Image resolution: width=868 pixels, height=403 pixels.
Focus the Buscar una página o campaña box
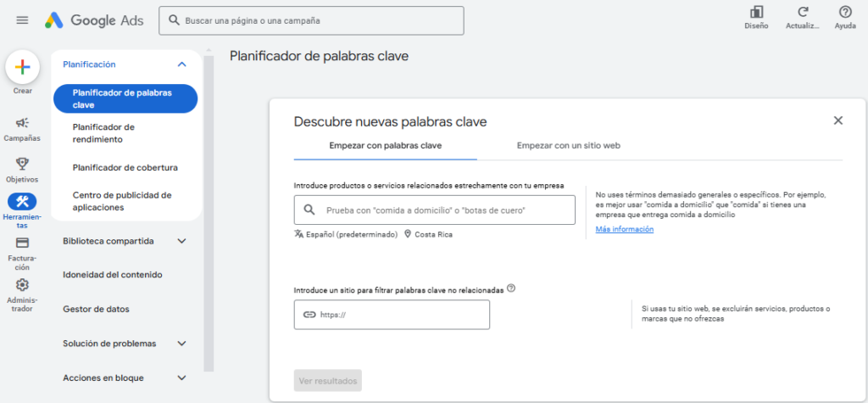tap(311, 20)
